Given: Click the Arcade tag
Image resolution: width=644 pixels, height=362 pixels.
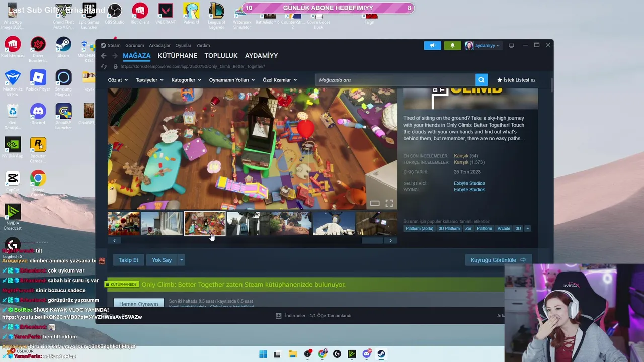Looking at the screenshot, I should pyautogui.click(x=504, y=229).
